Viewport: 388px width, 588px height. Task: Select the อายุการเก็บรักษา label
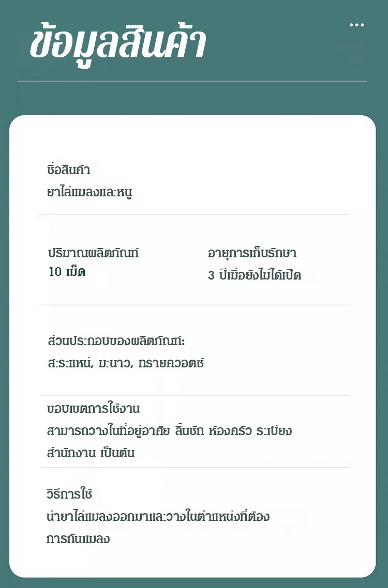(252, 253)
